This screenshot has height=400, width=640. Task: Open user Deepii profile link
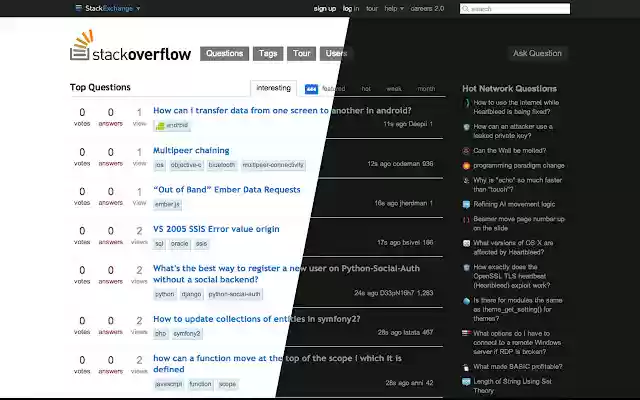tap(418, 124)
